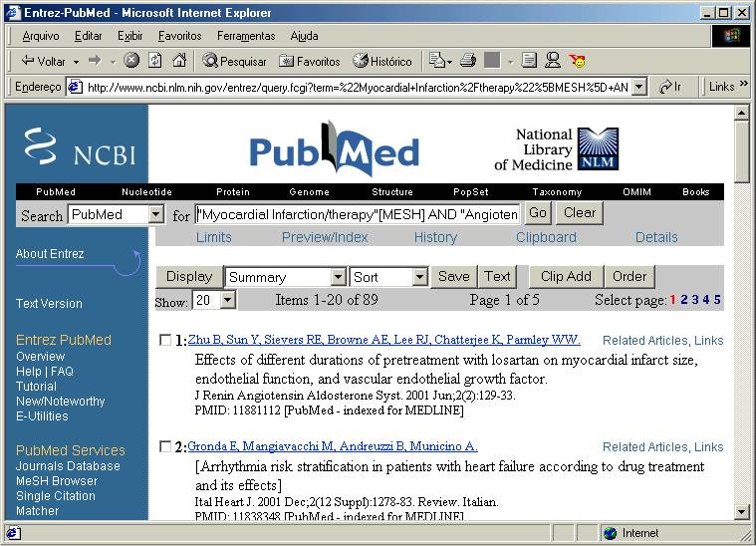This screenshot has height=546, width=756.
Task: Click the Clear button
Action: pyautogui.click(x=580, y=212)
